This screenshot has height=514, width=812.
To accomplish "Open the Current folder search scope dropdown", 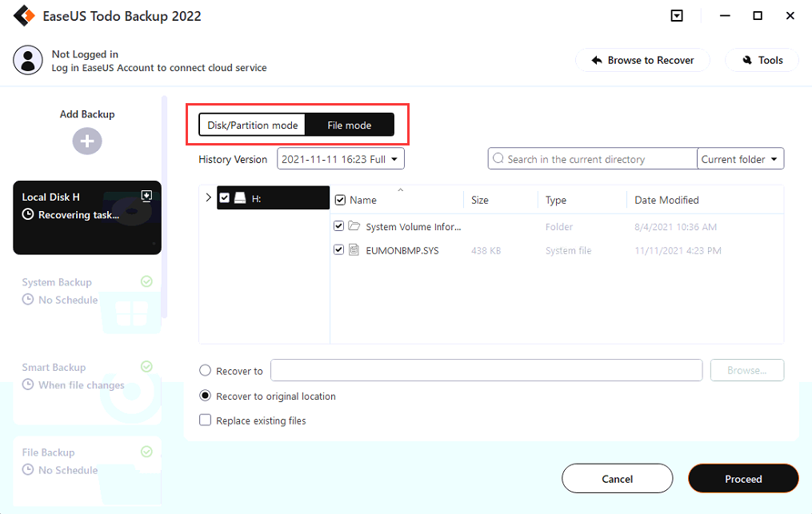I will tap(740, 159).
